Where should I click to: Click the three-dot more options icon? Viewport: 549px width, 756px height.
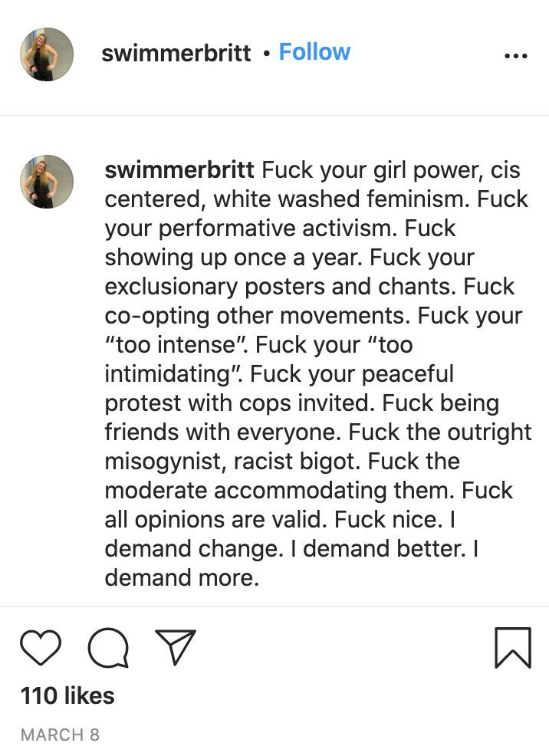(515, 55)
